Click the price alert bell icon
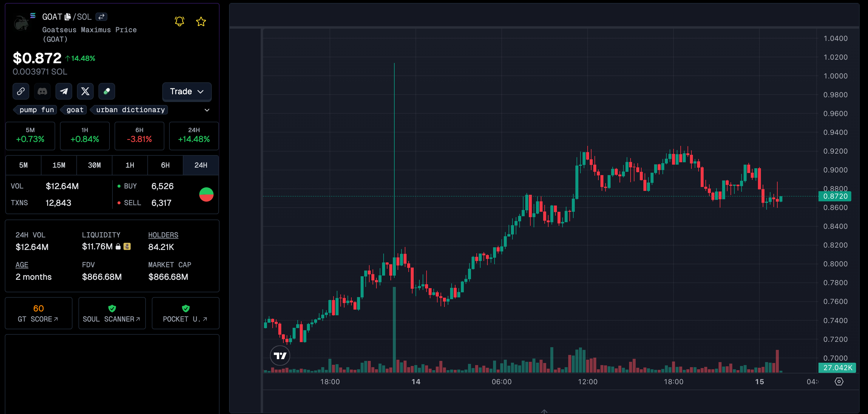This screenshot has height=414, width=868. [180, 21]
